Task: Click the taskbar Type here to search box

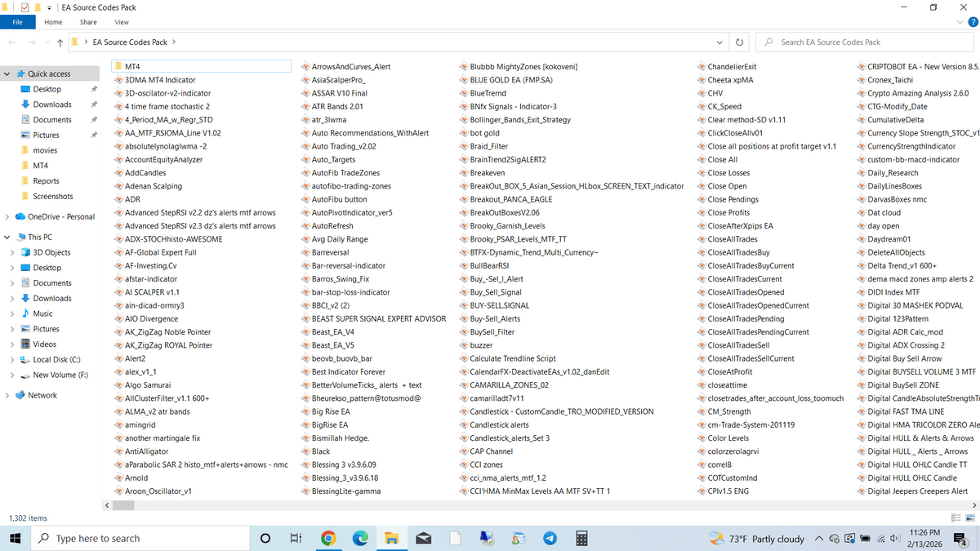Action: [x=140, y=539]
